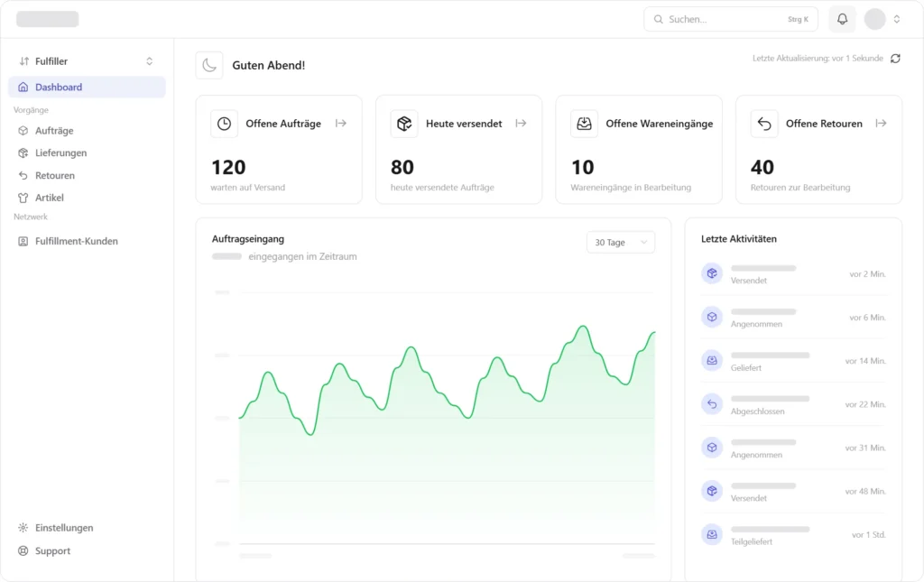This screenshot has height=582, width=924.
Task: Click the number 120 on Offene Aufträge
Action: [x=228, y=167]
